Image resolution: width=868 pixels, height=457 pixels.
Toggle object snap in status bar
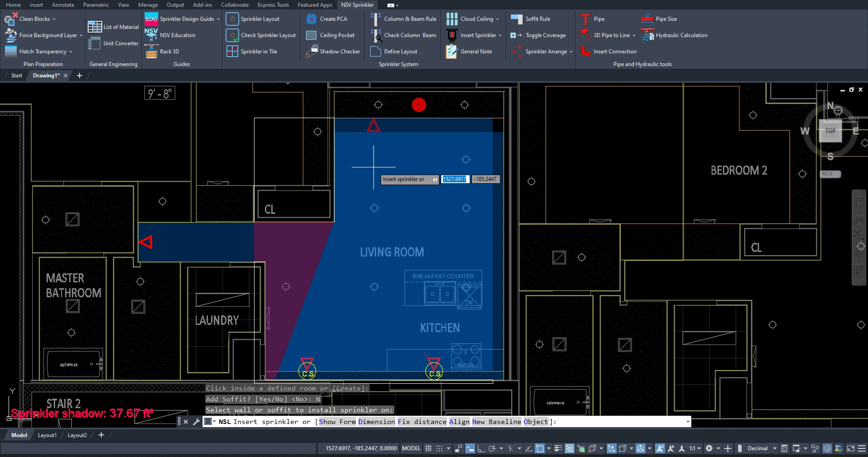[540, 448]
